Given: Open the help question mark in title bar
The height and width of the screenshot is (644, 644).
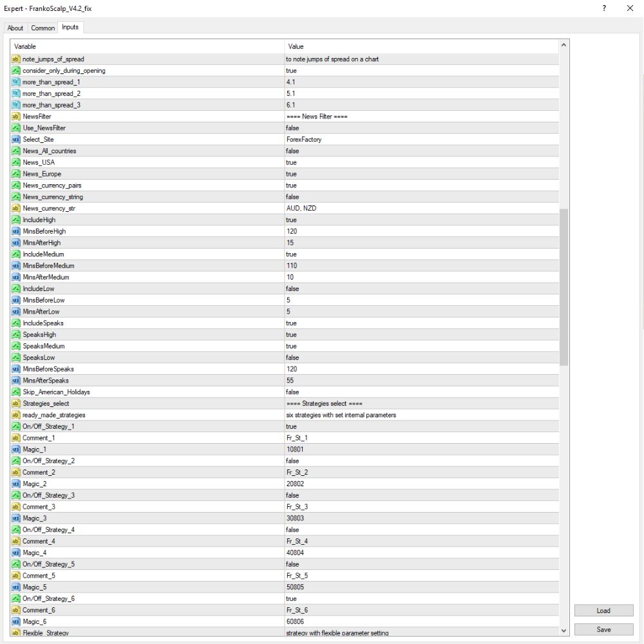Looking at the screenshot, I should 604,8.
